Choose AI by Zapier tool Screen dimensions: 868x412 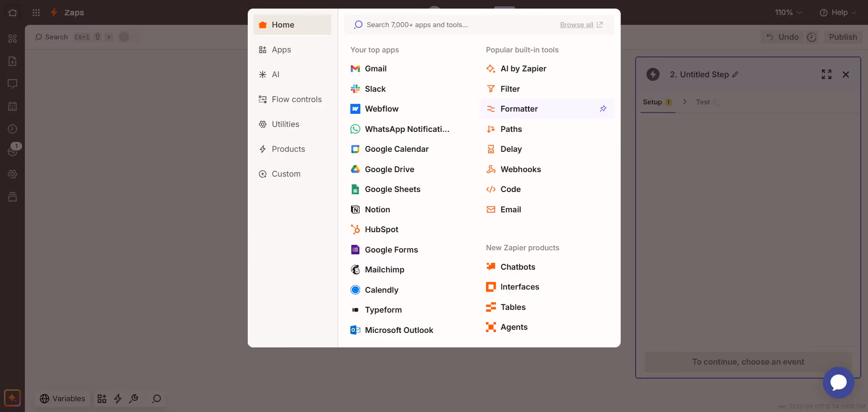516,69
